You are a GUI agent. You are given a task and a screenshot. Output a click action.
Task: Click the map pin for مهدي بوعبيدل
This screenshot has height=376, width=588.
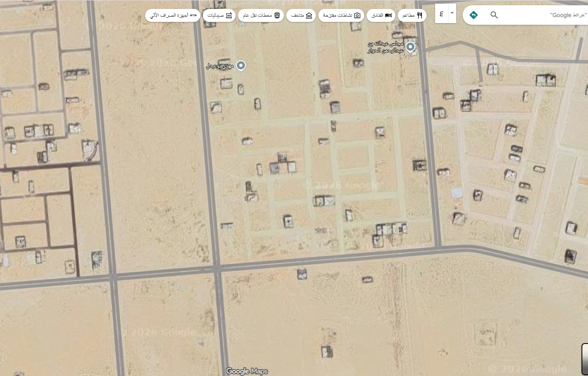241,65
